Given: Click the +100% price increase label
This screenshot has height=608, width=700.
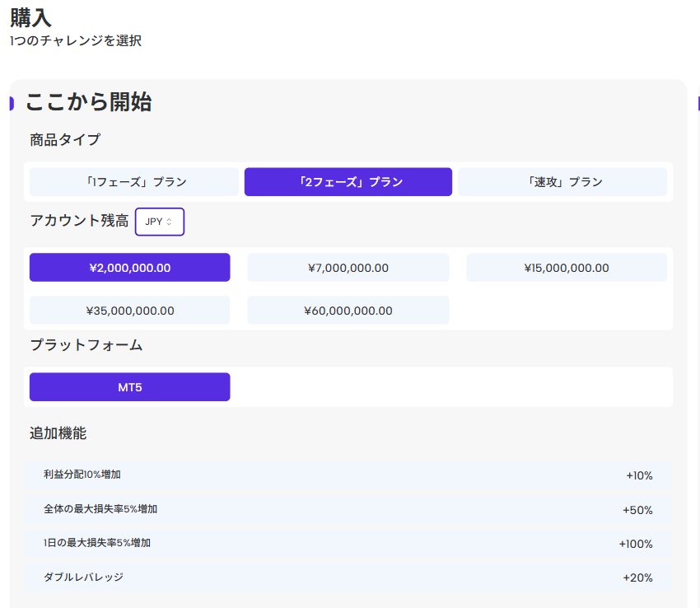Looking at the screenshot, I should 636,544.
